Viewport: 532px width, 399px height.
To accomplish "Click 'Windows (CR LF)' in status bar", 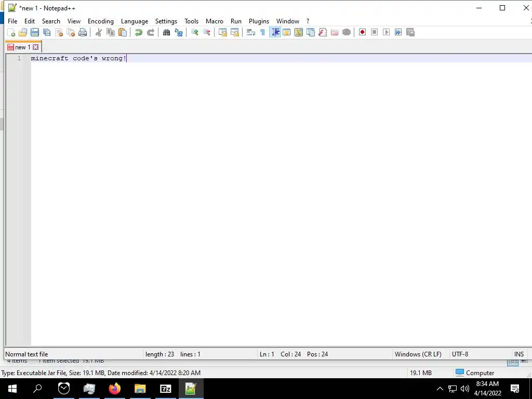I will [x=418, y=354].
